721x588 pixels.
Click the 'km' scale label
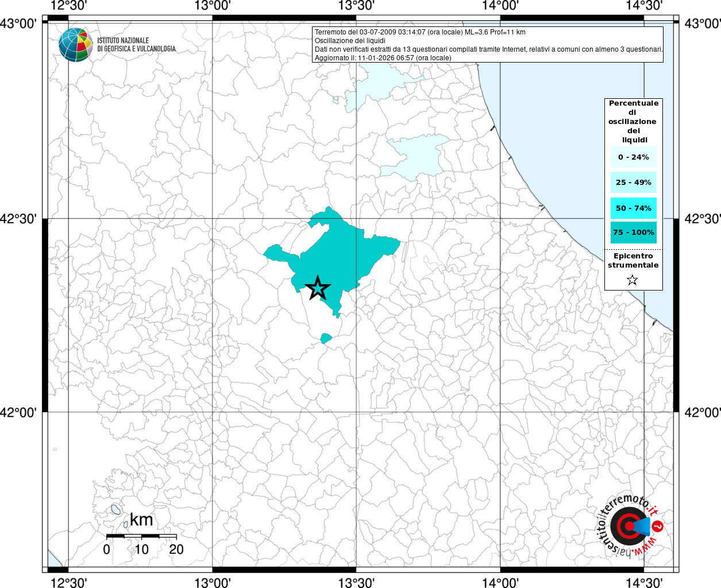141,520
